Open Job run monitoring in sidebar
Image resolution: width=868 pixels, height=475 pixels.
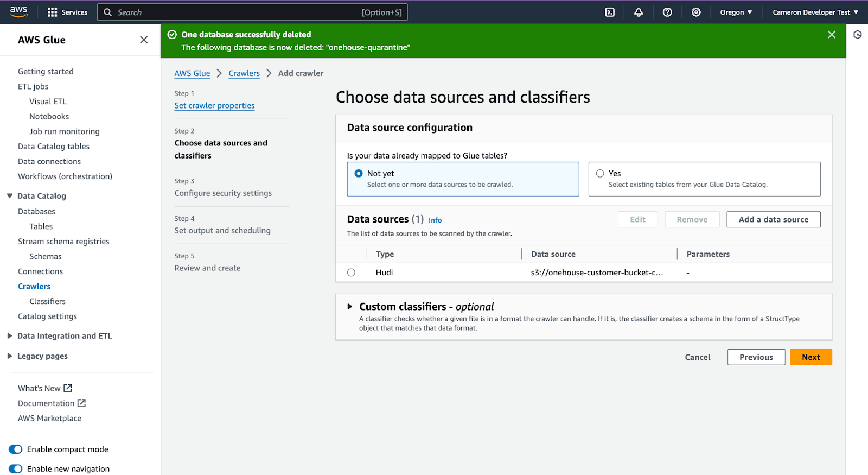[x=65, y=131]
